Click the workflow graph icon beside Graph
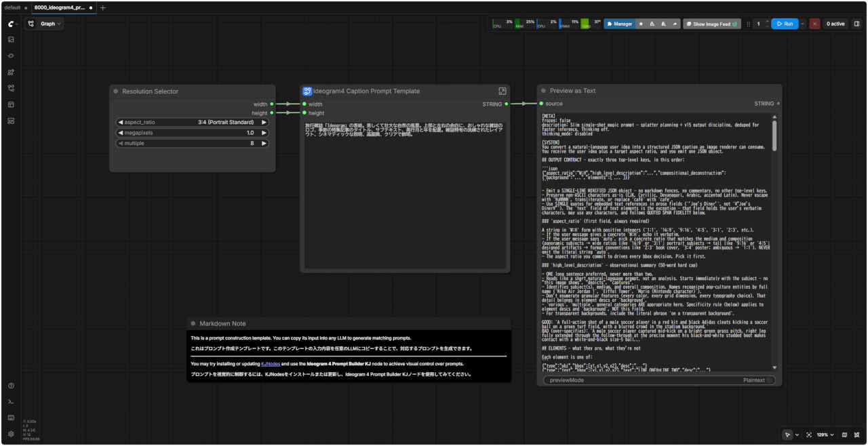 point(31,24)
